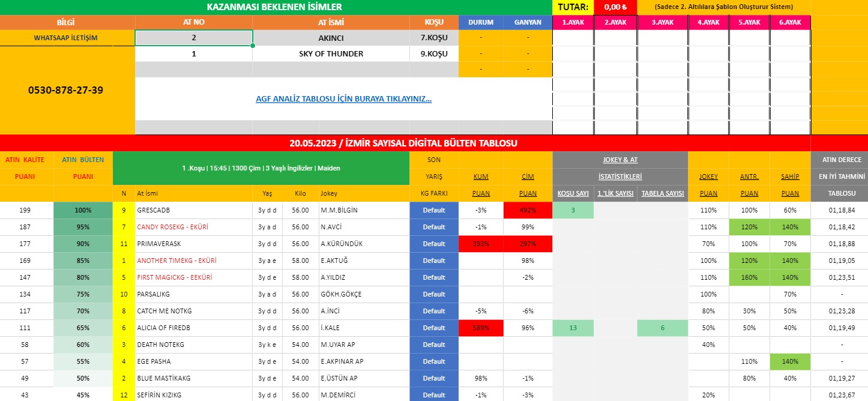Click the Default button in the EGE PASHA row
This screenshot has height=401, width=868.
[433, 362]
